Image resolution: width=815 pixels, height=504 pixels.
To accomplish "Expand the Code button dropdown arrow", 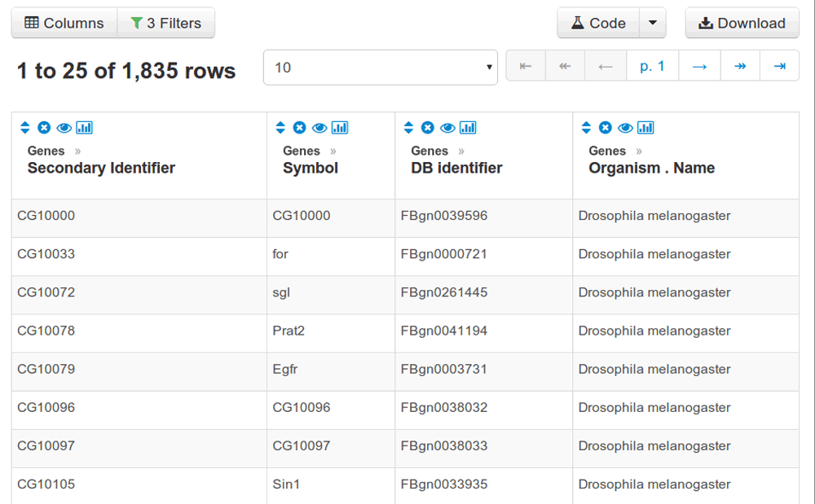I will pos(652,23).
